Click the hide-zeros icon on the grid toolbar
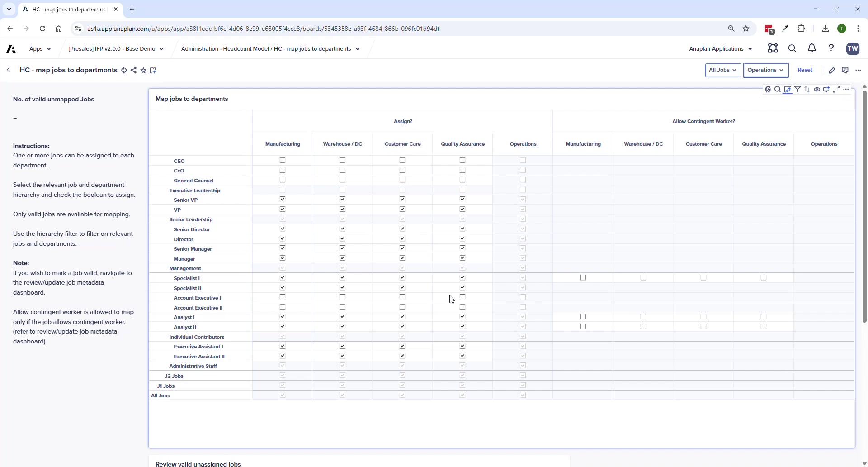Viewport: 868px width, 467px height. [x=768, y=89]
